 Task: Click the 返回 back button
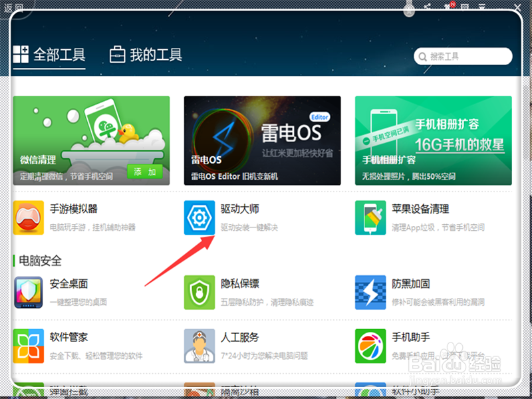[13, 7]
